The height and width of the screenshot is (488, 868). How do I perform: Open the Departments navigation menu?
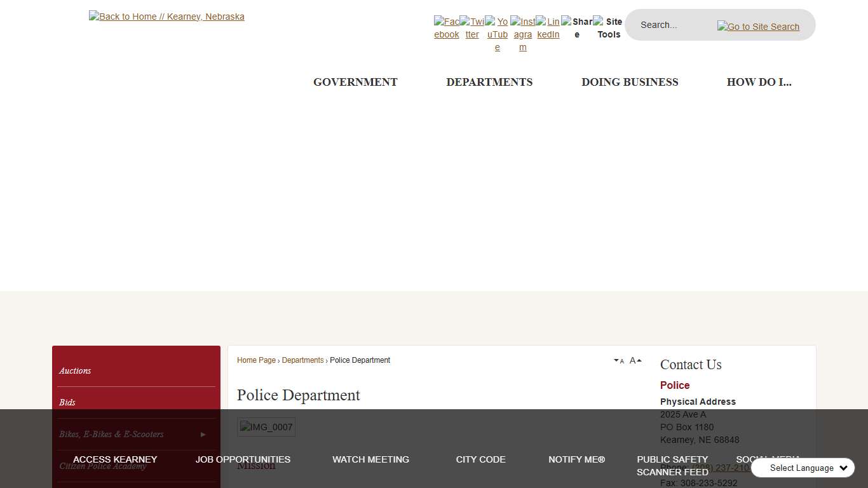[489, 82]
